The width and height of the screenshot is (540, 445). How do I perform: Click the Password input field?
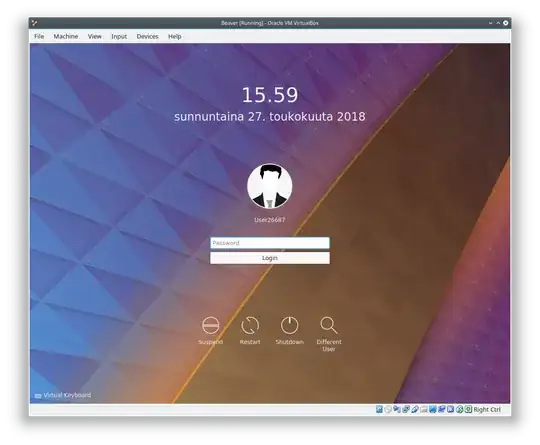click(270, 243)
